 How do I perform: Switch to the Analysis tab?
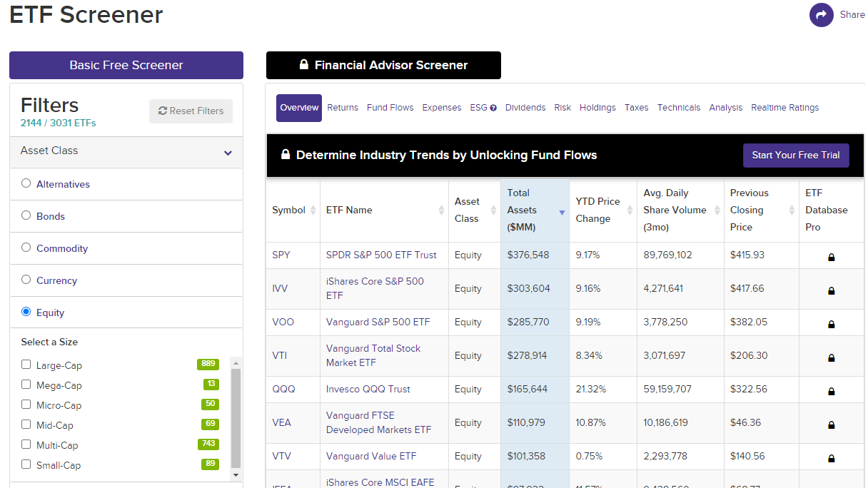point(726,108)
